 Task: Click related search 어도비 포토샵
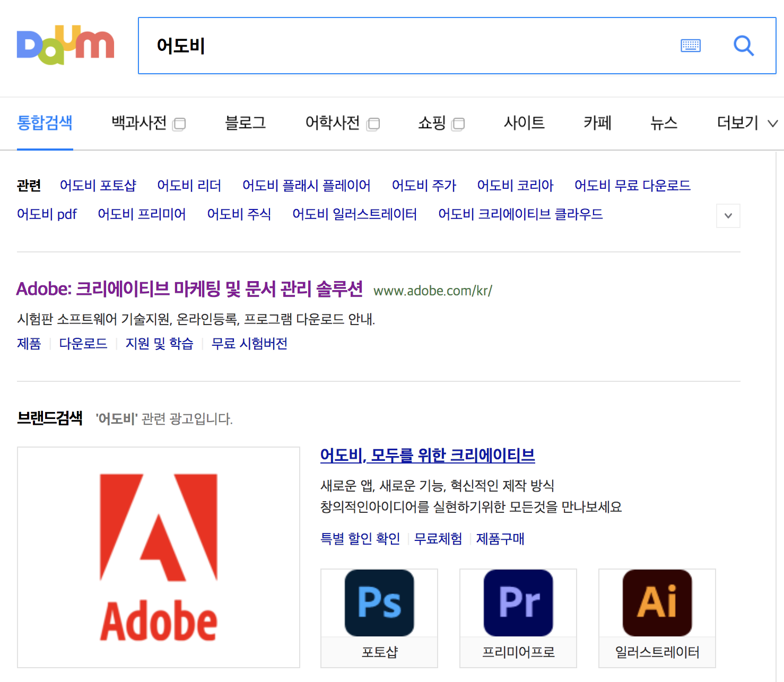98,186
